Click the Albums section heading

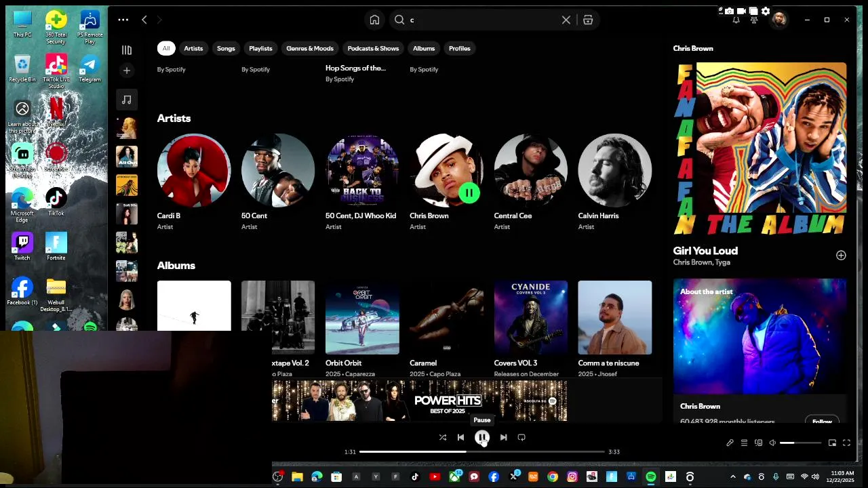pyautogui.click(x=176, y=265)
